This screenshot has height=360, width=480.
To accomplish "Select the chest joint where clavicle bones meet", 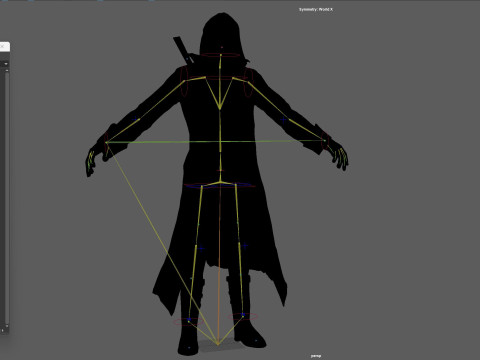I will 220,107.
